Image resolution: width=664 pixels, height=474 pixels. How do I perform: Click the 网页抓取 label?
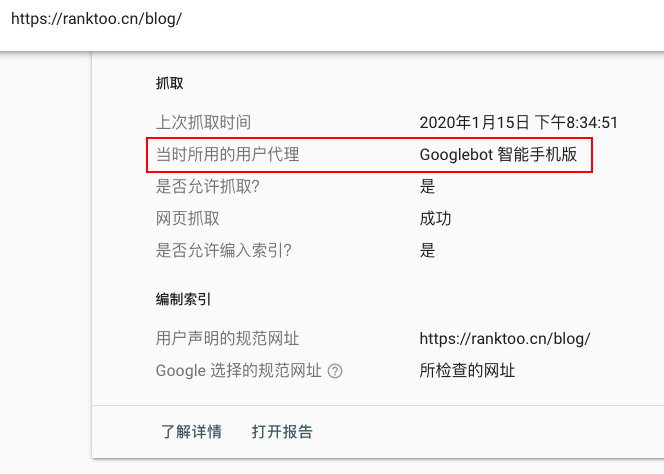pyautogui.click(x=188, y=219)
